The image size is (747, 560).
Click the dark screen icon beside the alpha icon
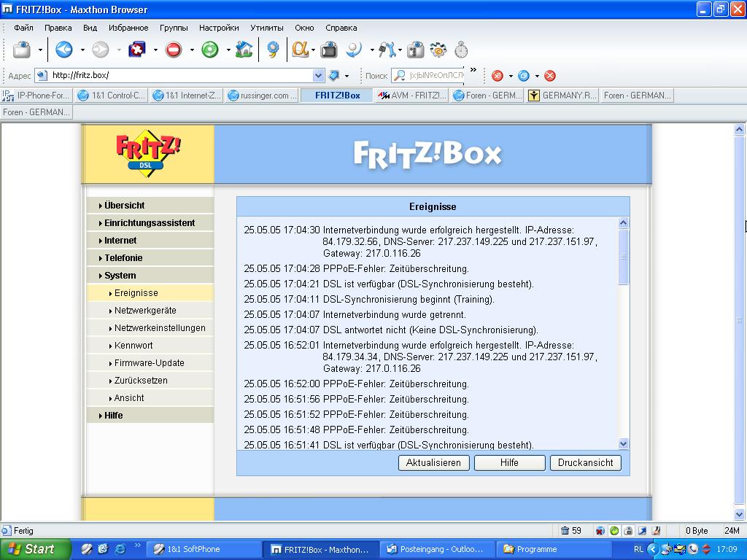pyautogui.click(x=329, y=50)
